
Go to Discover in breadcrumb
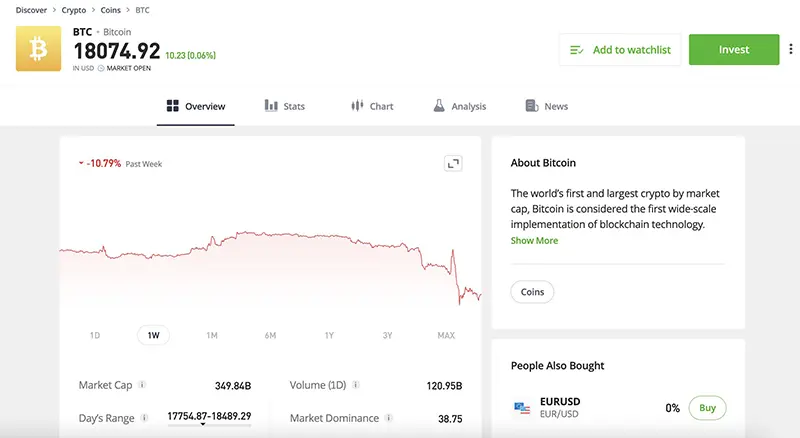[31, 10]
